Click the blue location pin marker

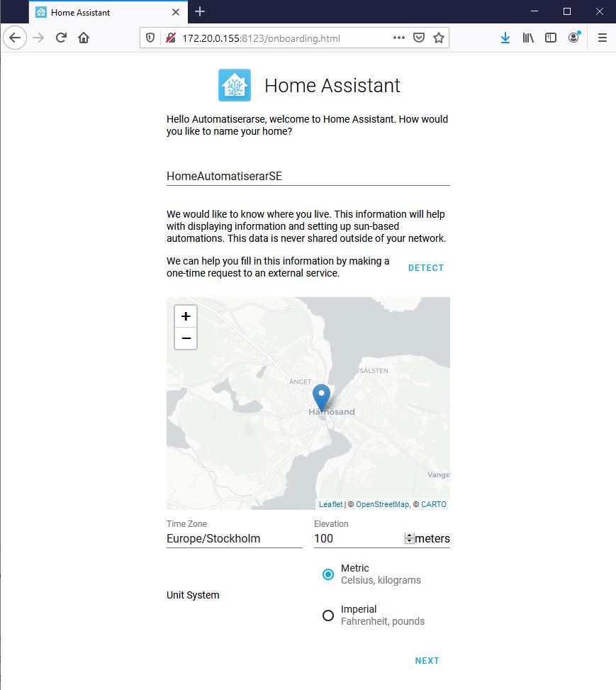pyautogui.click(x=321, y=397)
